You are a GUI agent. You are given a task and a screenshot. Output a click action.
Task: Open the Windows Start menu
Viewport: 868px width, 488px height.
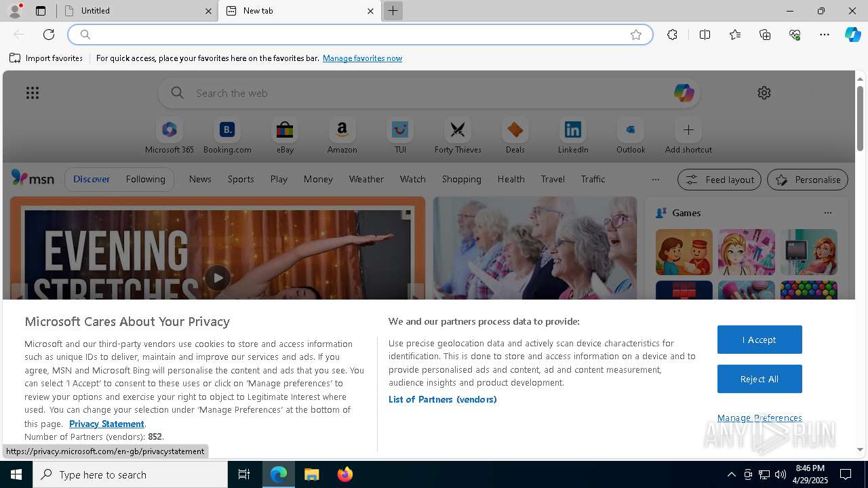(x=16, y=474)
